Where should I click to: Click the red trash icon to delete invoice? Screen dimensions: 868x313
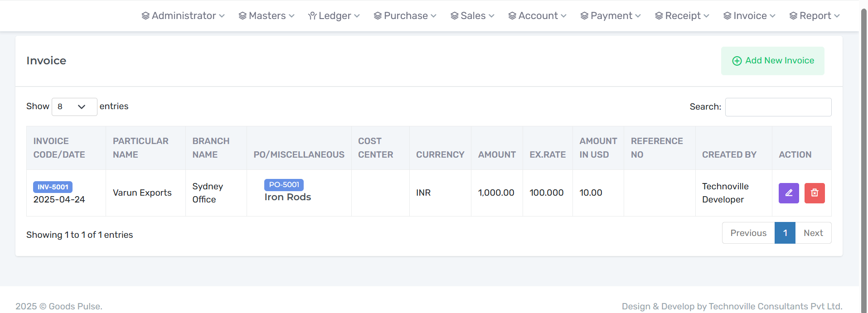click(x=814, y=193)
